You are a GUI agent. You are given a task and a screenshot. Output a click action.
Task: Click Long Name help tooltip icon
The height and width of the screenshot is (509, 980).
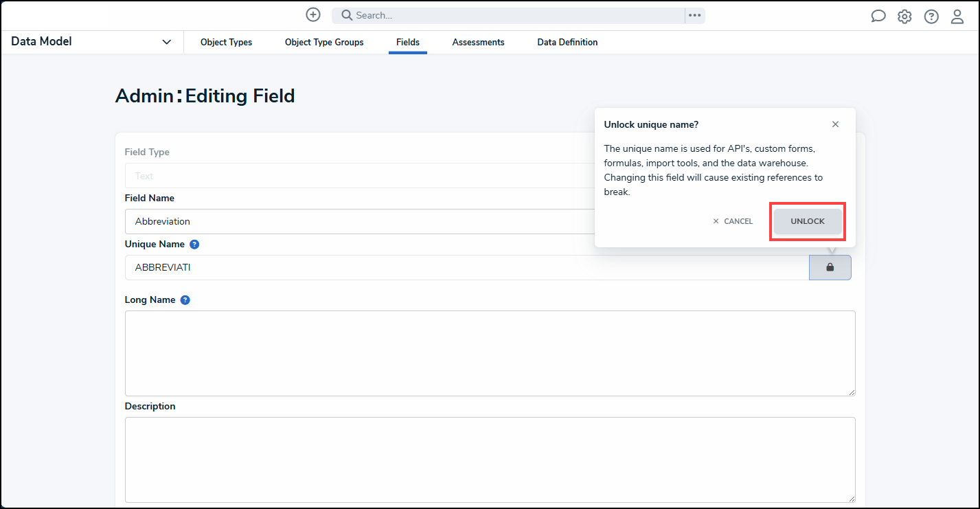[x=185, y=300]
